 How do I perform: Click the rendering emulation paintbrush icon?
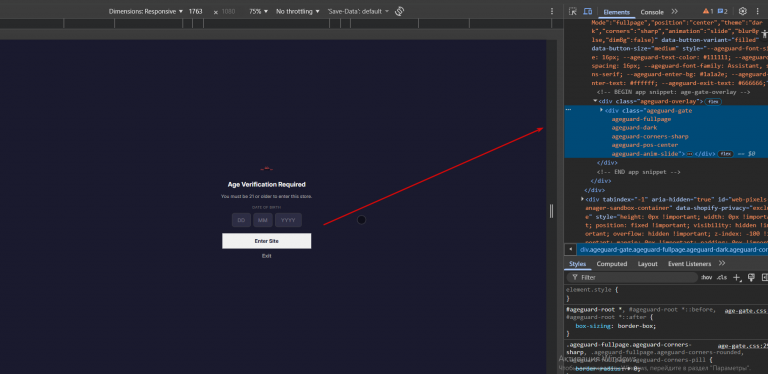coord(751,278)
